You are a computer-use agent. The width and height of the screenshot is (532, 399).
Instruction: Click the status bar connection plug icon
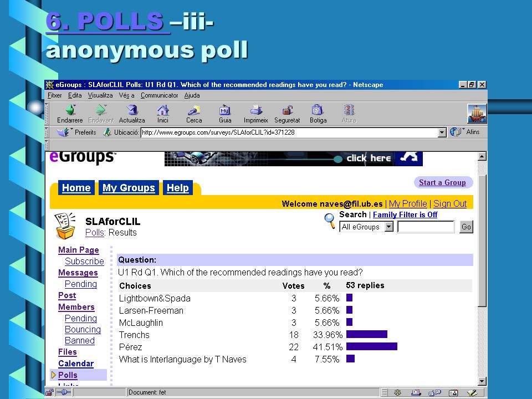coord(63,392)
